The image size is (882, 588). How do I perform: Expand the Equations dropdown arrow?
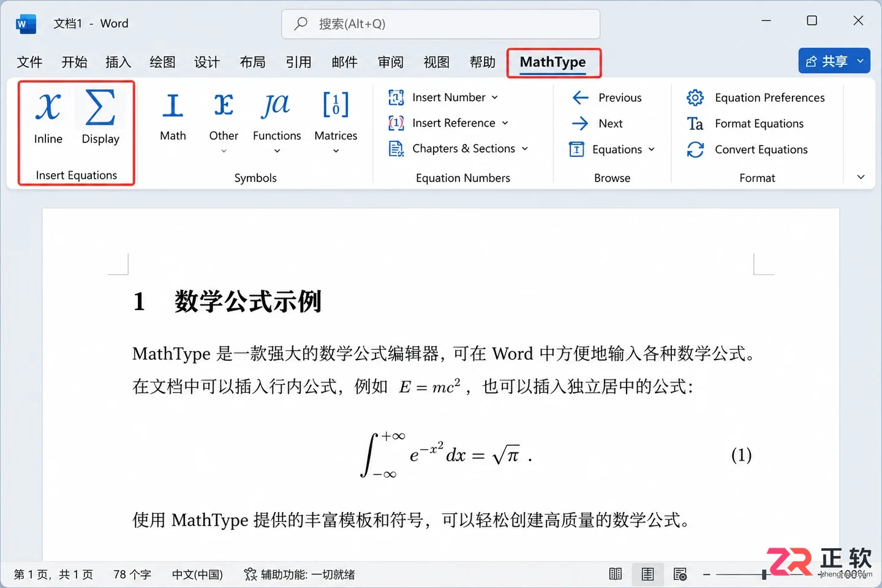[x=652, y=149]
